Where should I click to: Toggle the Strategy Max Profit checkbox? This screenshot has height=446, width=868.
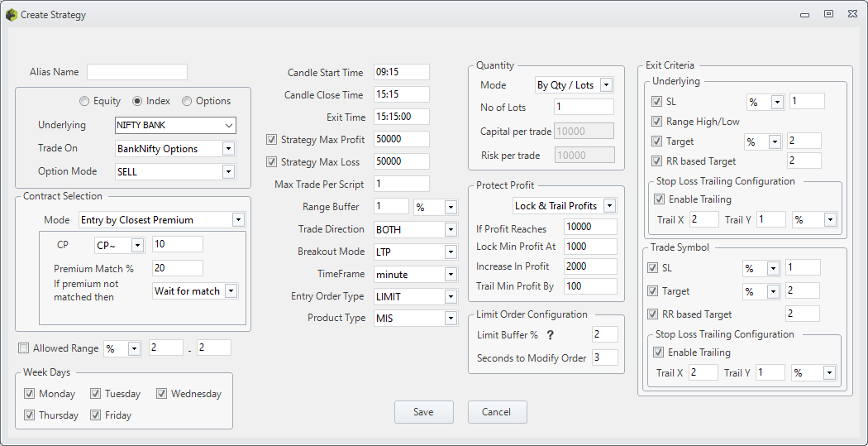(x=272, y=140)
